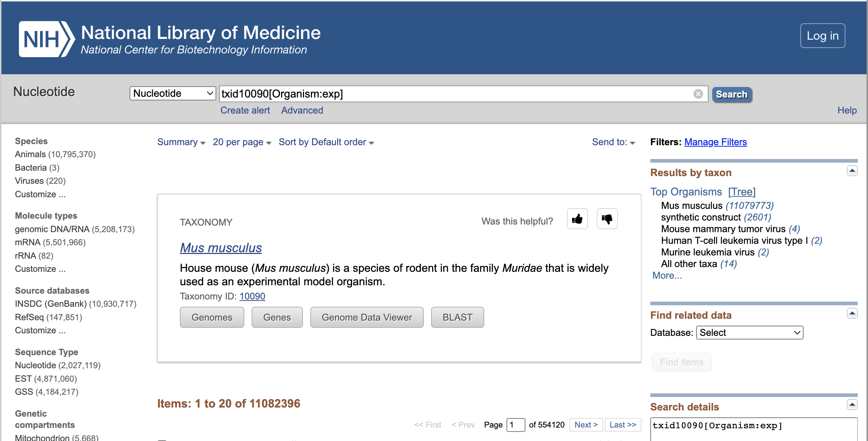Open the Mus musculus taxonomy link

[x=221, y=248]
